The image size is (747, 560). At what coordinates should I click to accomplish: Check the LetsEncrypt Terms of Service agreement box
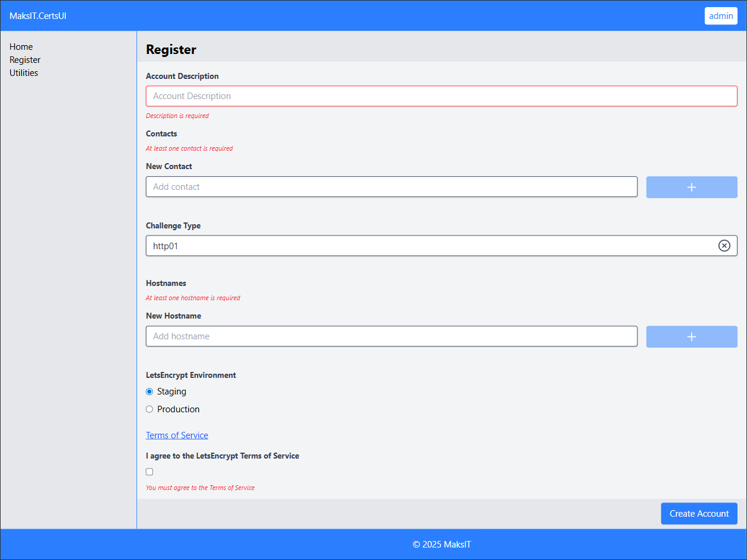coord(149,472)
